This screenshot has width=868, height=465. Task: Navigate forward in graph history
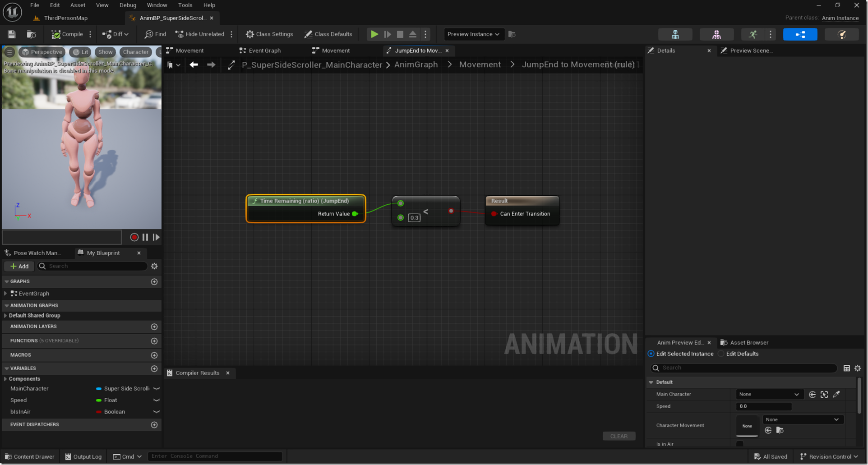click(x=211, y=65)
